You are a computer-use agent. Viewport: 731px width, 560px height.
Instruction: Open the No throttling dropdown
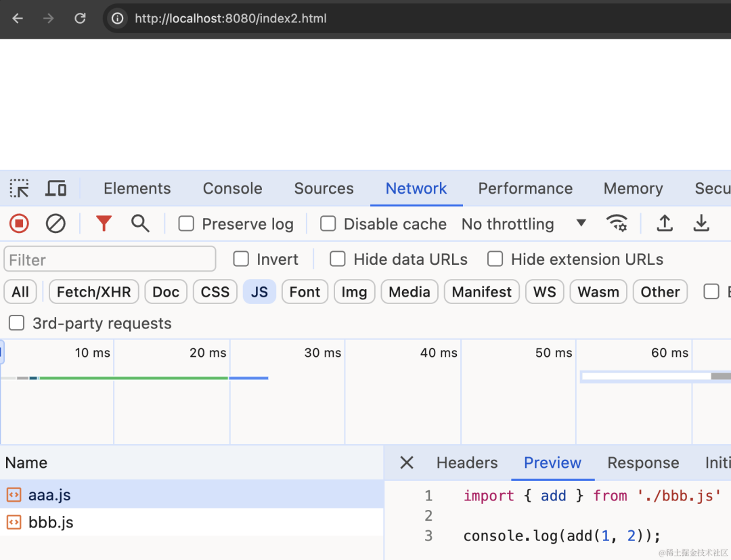(x=523, y=224)
